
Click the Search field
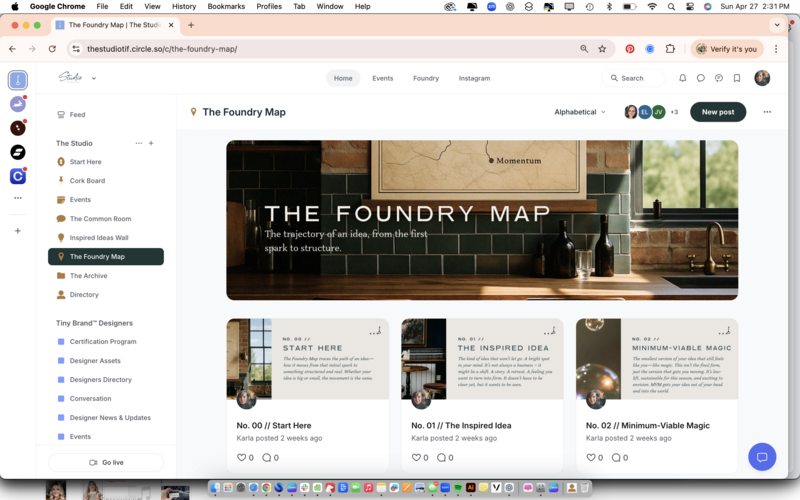tap(634, 78)
